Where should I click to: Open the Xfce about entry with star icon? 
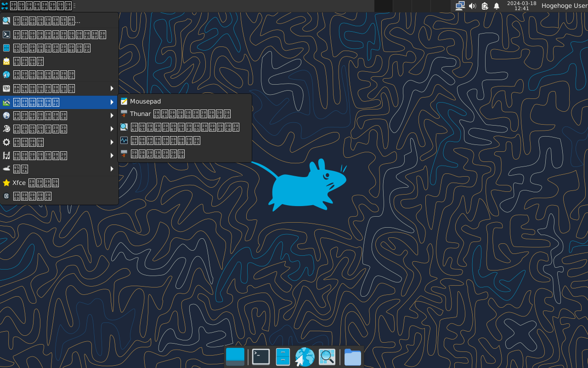click(x=59, y=183)
